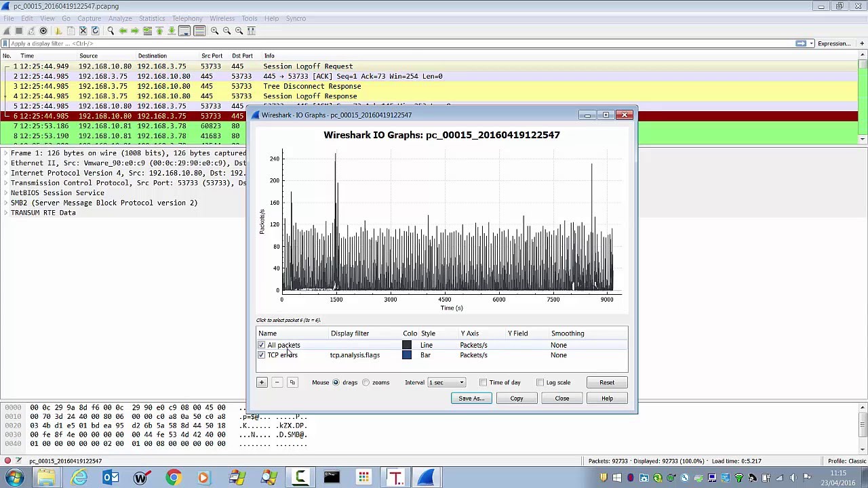Expand Ethernet II tree node
868x488 pixels.
click(5, 163)
